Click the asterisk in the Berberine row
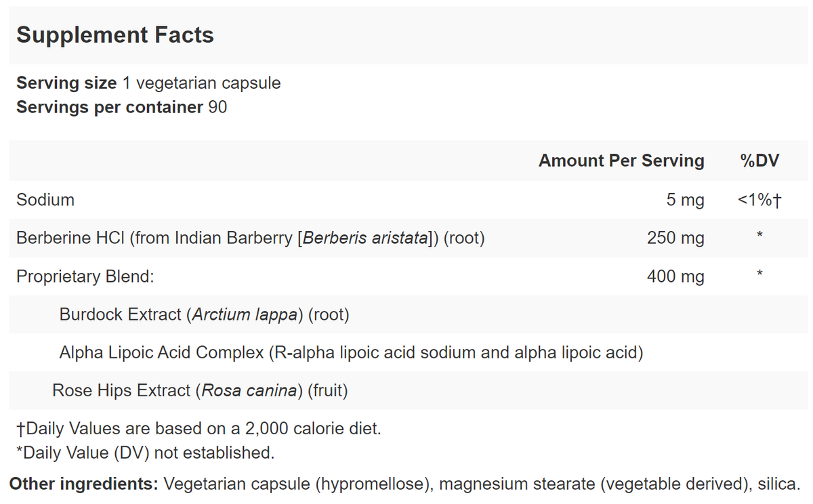Screen dimensions: 813x504 pos(760,236)
